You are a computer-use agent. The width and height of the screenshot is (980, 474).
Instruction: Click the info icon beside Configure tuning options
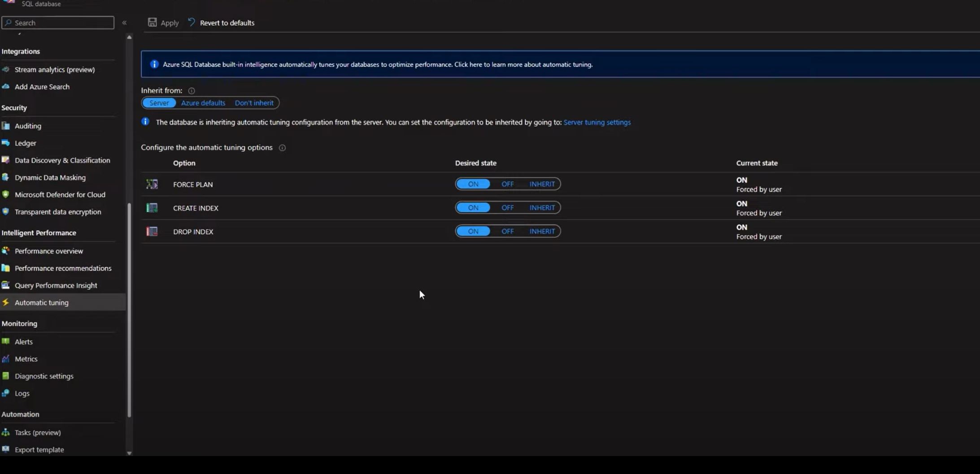(x=282, y=148)
